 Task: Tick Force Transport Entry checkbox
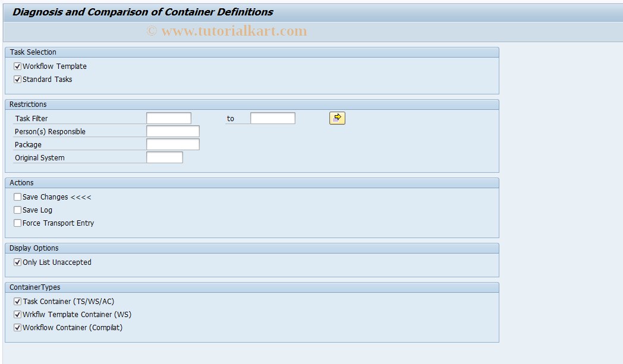click(x=17, y=223)
